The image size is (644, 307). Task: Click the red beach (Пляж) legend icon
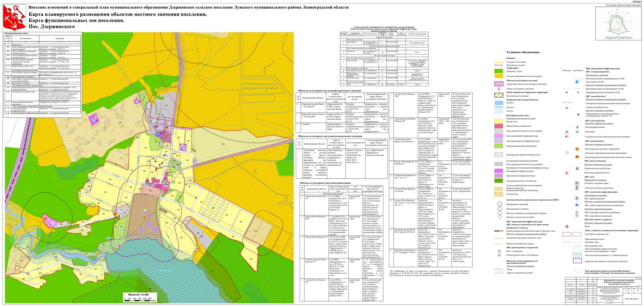tap(567, 226)
